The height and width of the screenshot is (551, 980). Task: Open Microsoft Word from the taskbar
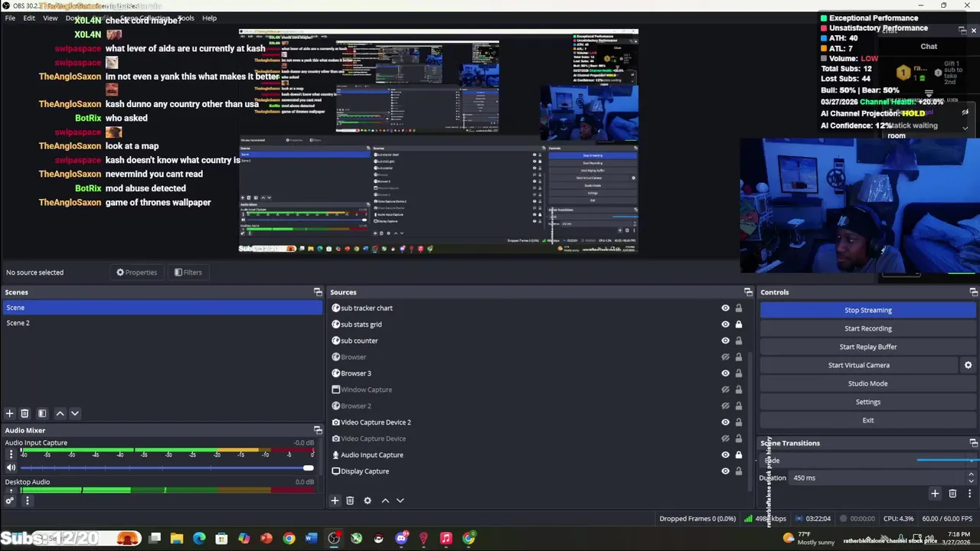[311, 539]
